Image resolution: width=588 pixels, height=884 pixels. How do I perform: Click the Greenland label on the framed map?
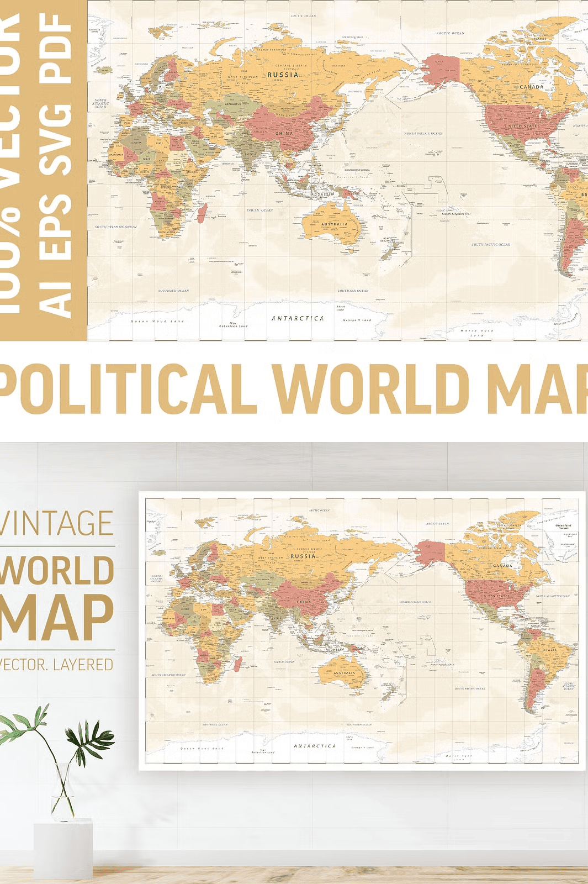pyautogui.click(x=563, y=525)
